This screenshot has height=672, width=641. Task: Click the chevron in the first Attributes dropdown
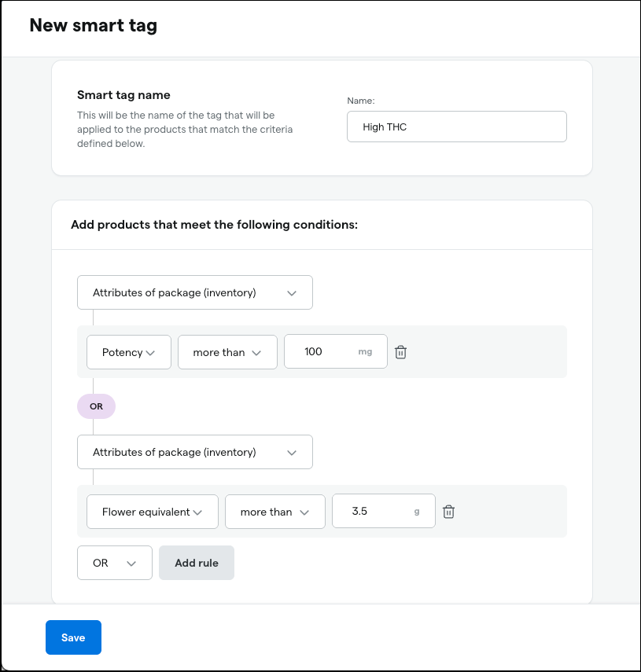click(x=292, y=294)
